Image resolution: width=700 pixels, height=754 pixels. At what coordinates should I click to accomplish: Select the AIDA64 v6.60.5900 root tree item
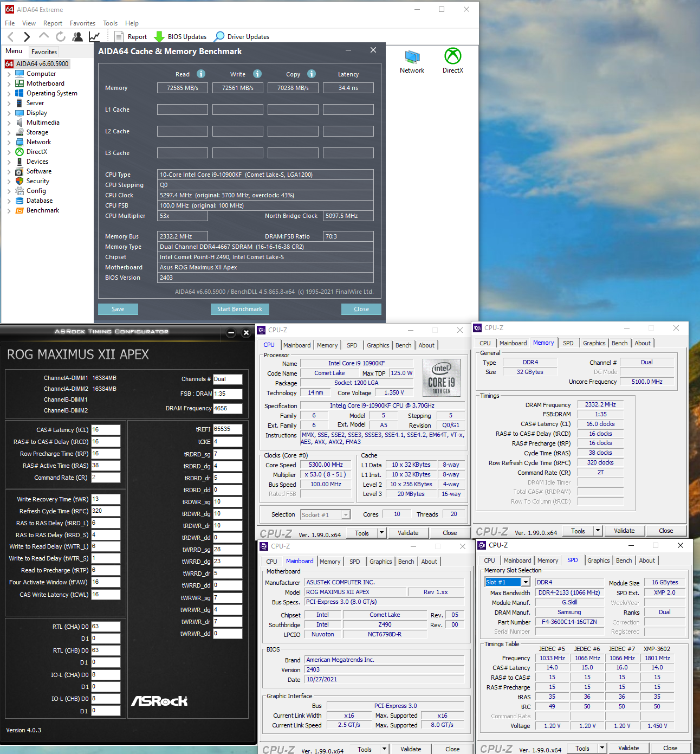37,64
